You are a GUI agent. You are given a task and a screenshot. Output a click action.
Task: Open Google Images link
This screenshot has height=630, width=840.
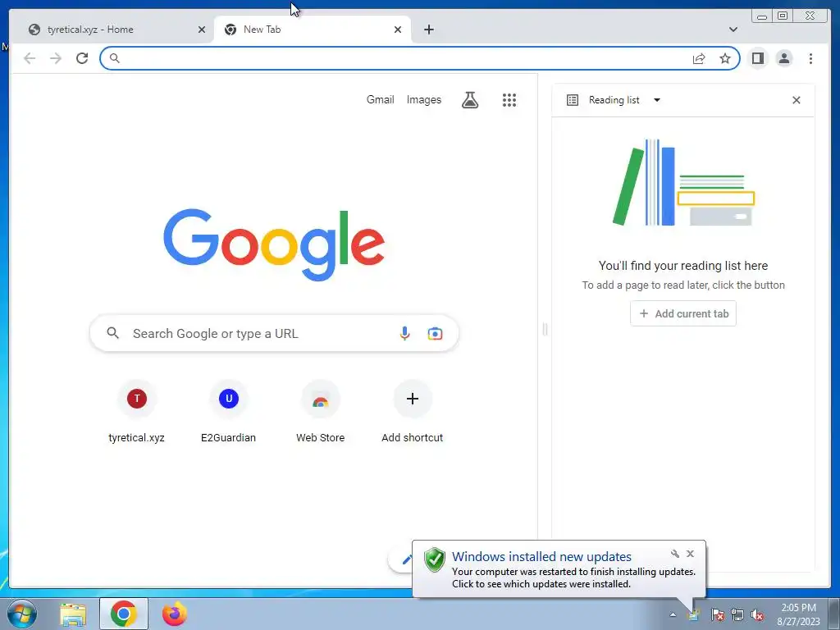coord(424,99)
